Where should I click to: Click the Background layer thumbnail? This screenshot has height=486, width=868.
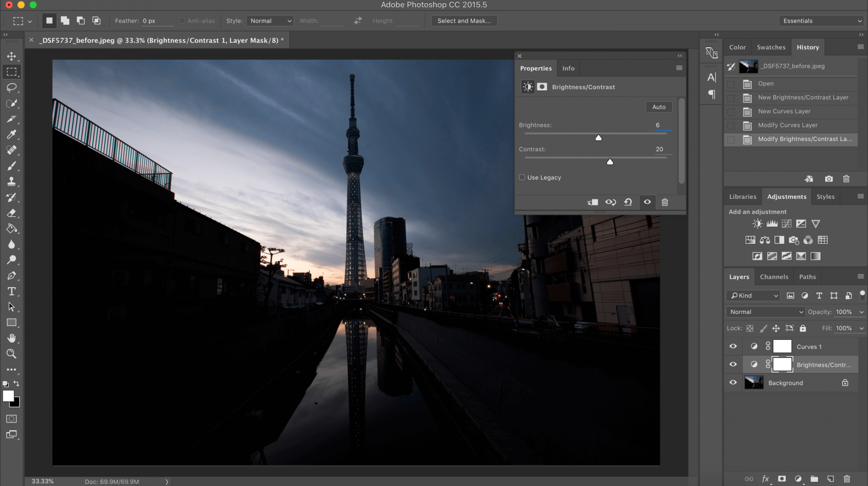tap(753, 383)
